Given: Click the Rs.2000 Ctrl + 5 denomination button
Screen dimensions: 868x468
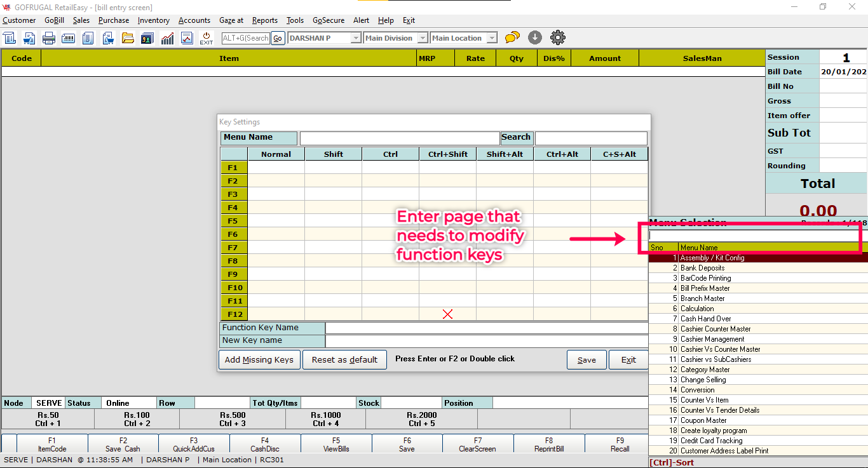Looking at the screenshot, I should tap(422, 419).
